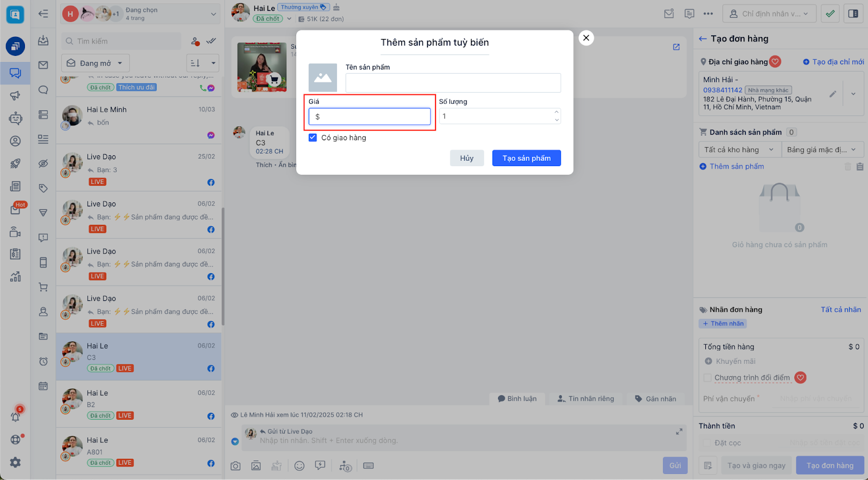The image size is (868, 480).
Task: Open the Hai Le B2 conversation
Action: (x=139, y=404)
